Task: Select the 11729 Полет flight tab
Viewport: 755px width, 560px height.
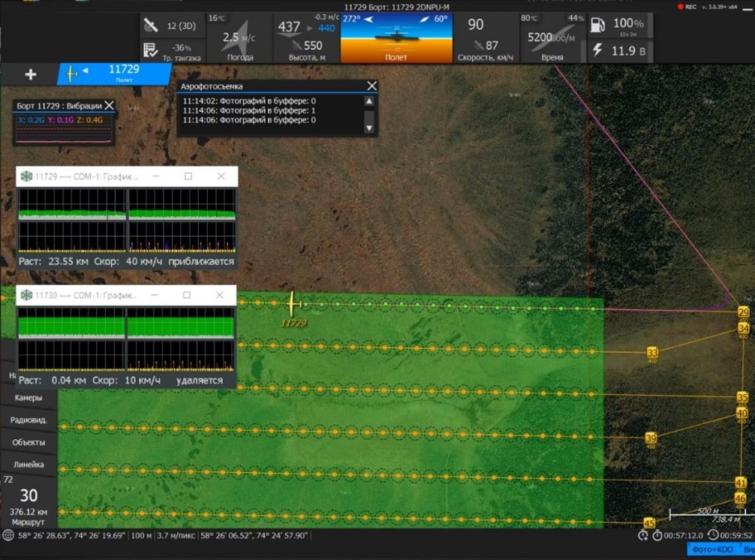Action: click(115, 74)
